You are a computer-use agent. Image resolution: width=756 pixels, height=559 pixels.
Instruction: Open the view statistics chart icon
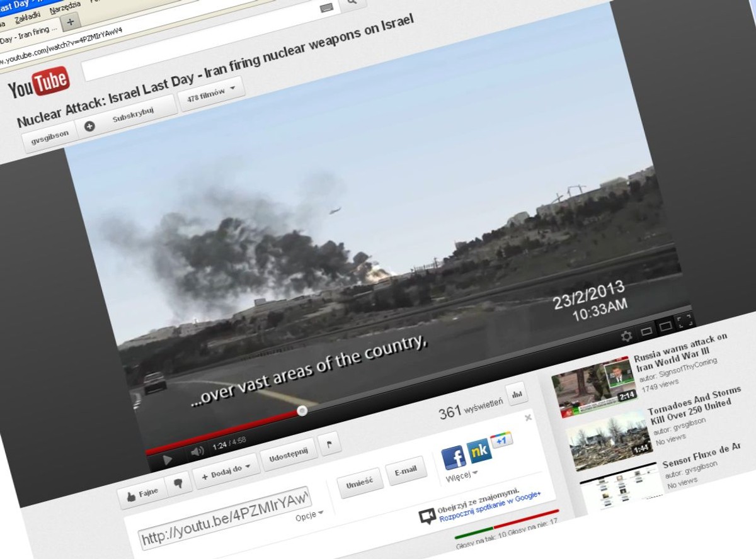(x=516, y=394)
